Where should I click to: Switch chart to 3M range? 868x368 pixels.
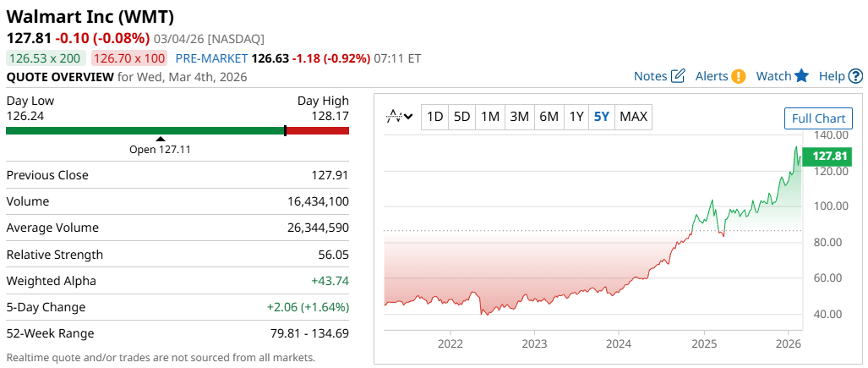[519, 117]
